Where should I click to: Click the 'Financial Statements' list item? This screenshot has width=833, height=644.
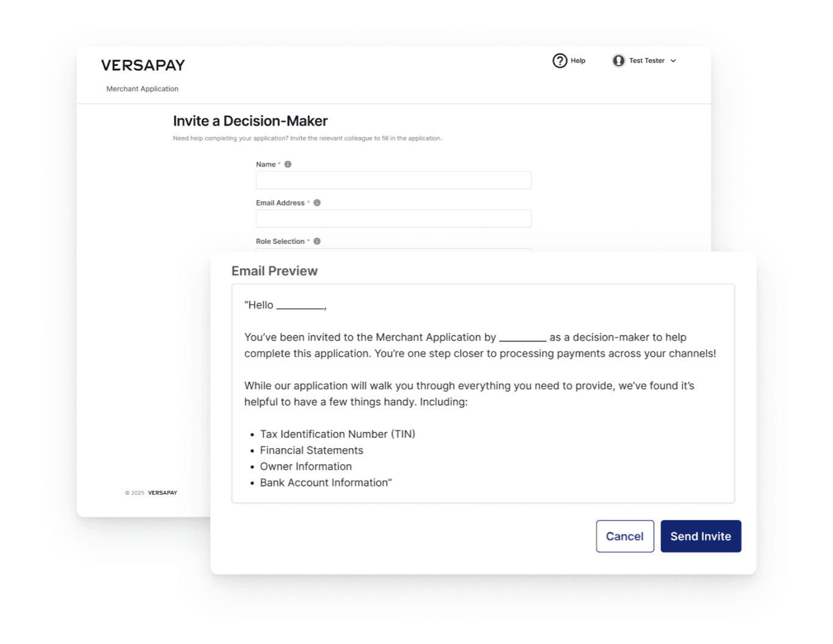coord(312,450)
